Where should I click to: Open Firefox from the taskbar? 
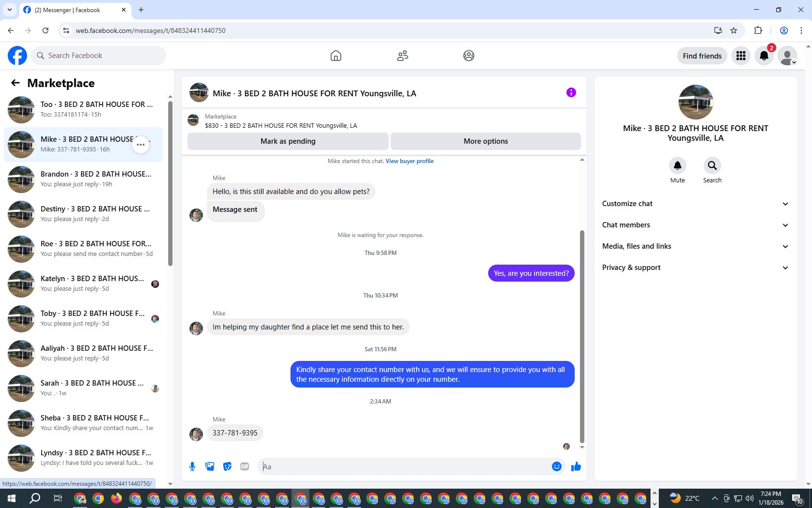tap(116, 498)
